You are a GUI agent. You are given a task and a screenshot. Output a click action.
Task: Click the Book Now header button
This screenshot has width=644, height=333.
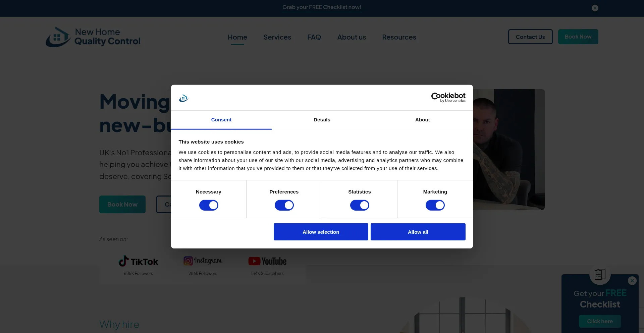[578, 37]
